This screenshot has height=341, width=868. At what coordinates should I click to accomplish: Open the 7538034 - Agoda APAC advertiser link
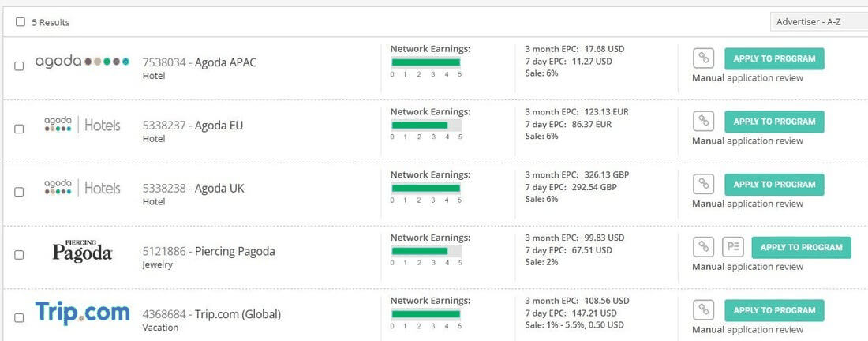tap(200, 62)
